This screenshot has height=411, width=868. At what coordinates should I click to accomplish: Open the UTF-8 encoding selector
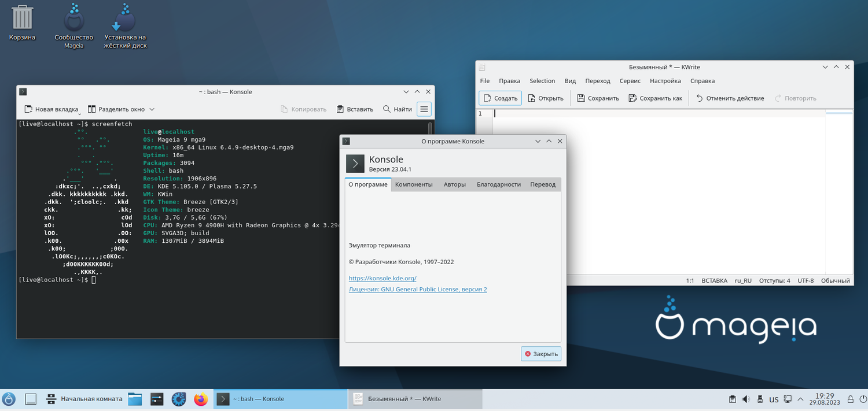(x=806, y=281)
